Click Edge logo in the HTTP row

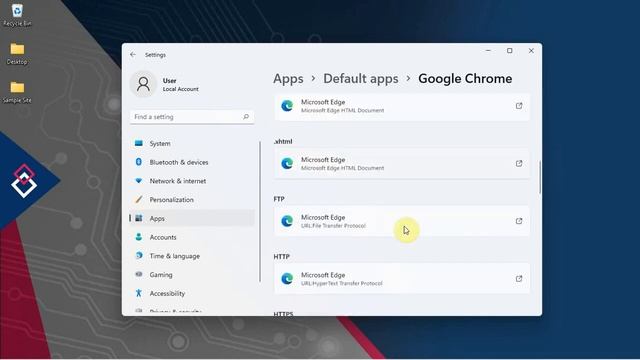click(287, 279)
